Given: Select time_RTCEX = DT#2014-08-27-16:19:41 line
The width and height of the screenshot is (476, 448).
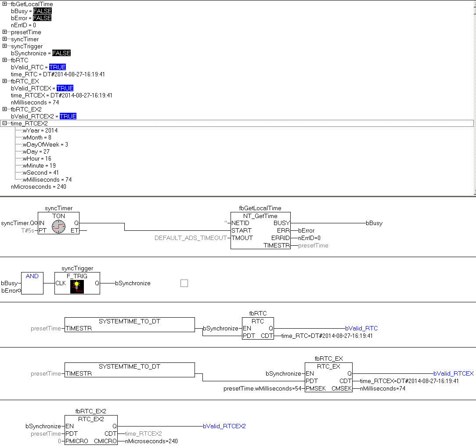Looking at the screenshot, I should tap(61, 95).
